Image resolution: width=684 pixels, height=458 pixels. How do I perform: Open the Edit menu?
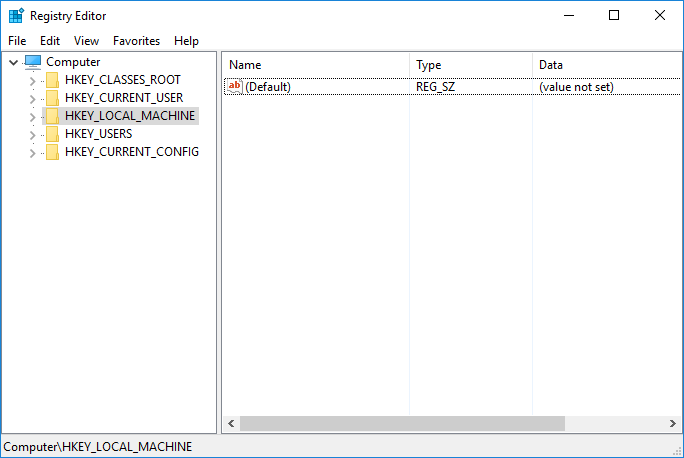[50, 41]
